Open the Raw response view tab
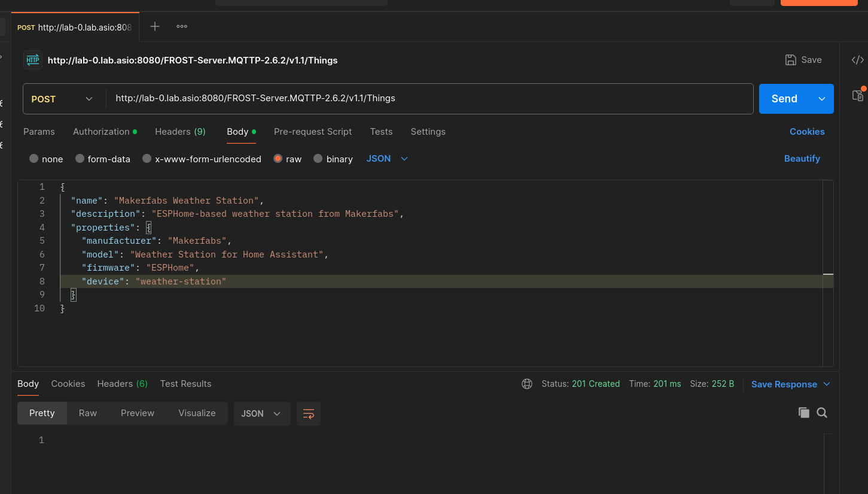This screenshot has width=868, height=494. tap(87, 413)
